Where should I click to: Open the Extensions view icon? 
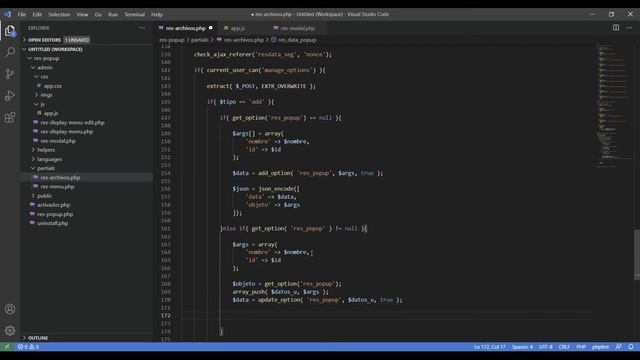point(10,118)
